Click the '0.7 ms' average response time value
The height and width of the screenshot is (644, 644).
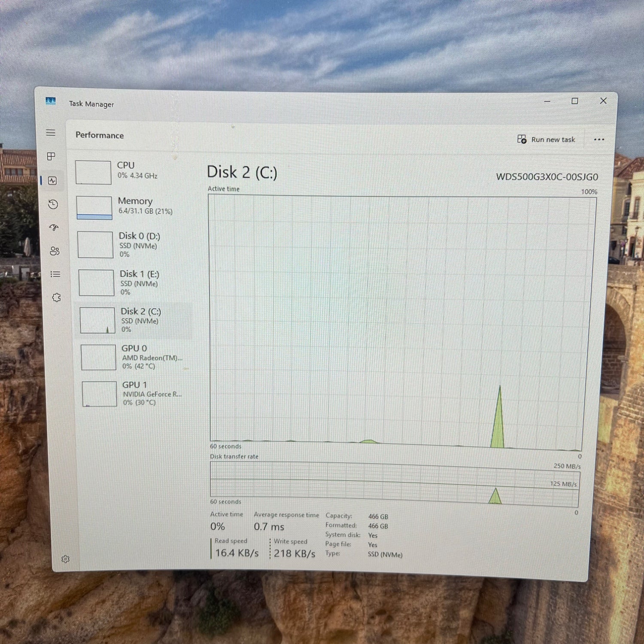(x=269, y=526)
